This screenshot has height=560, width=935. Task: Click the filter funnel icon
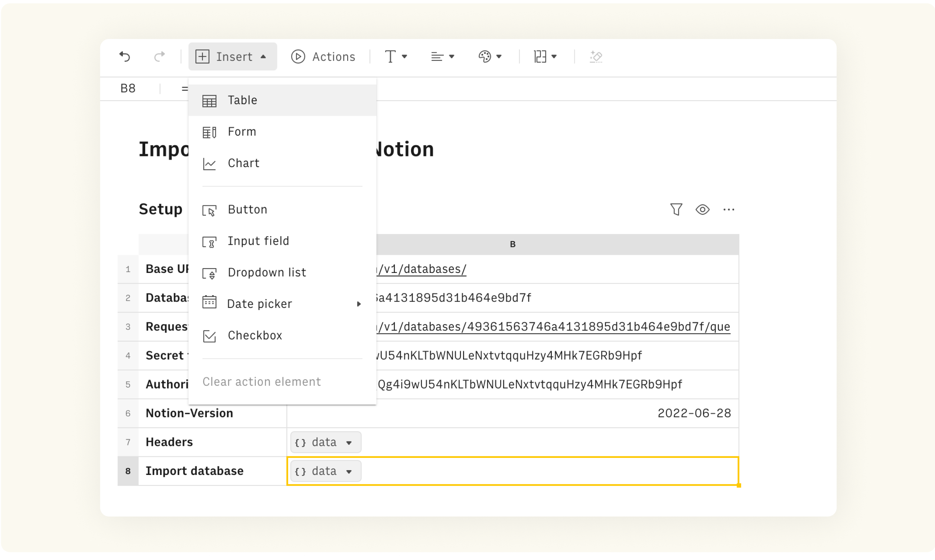676,209
